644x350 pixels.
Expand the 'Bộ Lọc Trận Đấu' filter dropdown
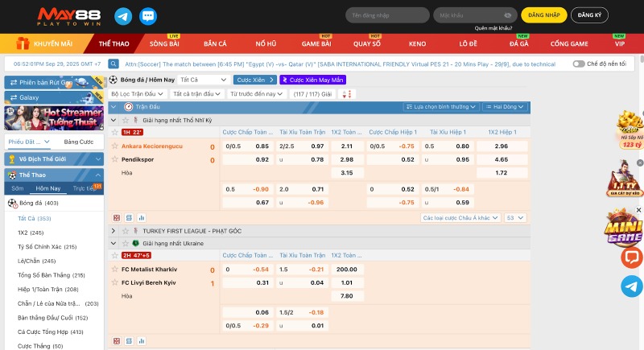click(138, 94)
